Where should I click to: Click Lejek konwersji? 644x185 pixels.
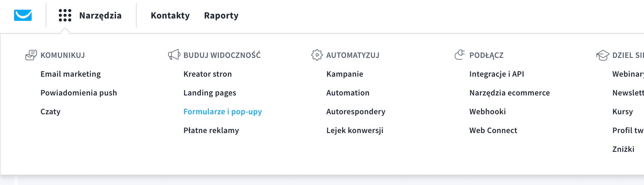tap(355, 130)
